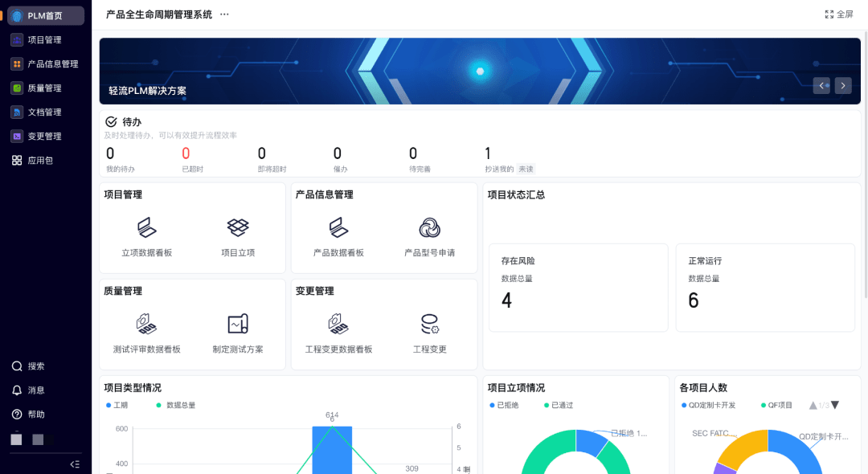Open 制定测试方案 icon
The width and height of the screenshot is (868, 474).
238,324
